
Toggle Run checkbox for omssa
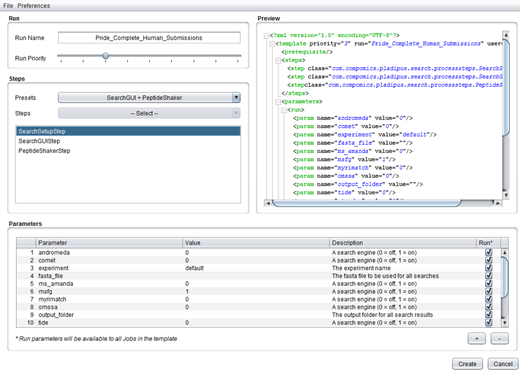click(x=489, y=307)
